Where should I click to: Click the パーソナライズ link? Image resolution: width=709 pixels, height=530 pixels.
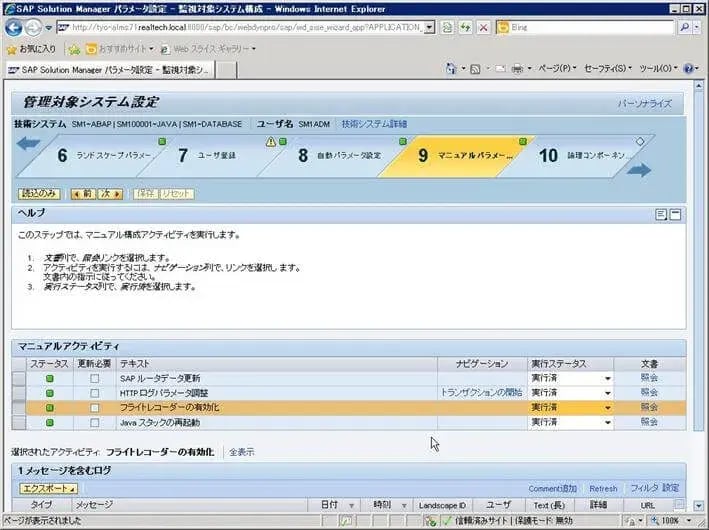(645, 104)
